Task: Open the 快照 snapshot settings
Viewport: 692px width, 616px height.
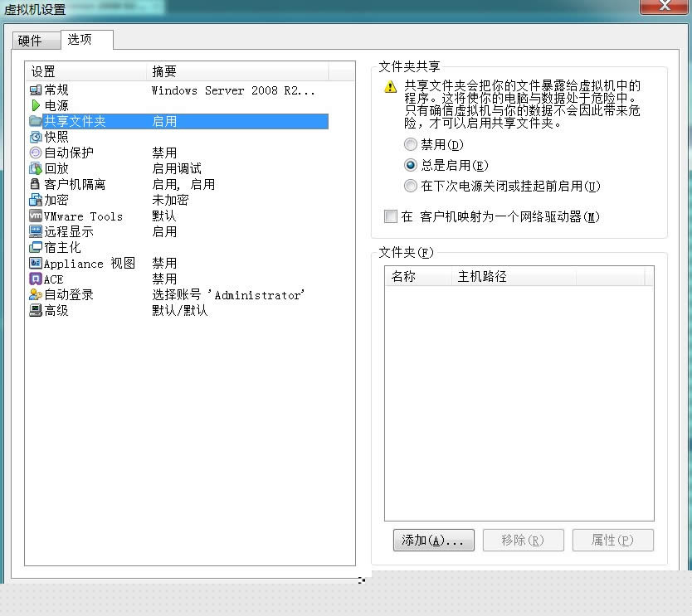Action: (37, 136)
